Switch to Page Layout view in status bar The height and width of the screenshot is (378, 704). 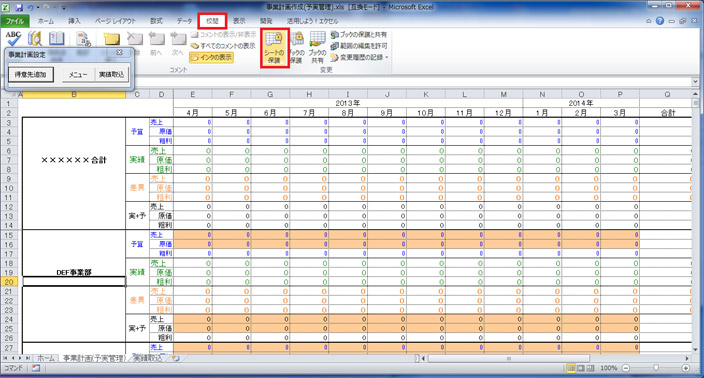581,368
